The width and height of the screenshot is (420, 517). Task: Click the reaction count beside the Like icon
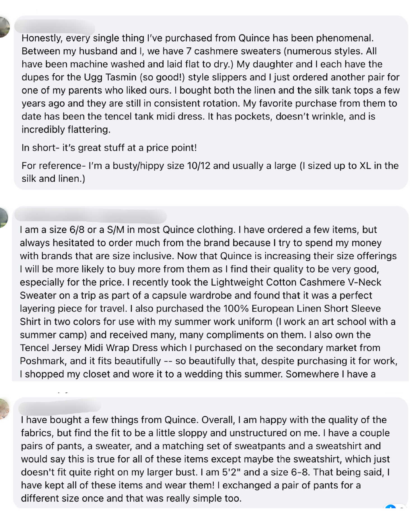tap(402, 507)
